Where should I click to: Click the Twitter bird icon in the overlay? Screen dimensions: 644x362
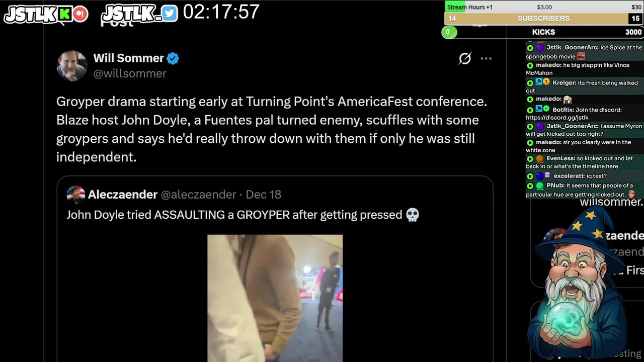tap(170, 14)
